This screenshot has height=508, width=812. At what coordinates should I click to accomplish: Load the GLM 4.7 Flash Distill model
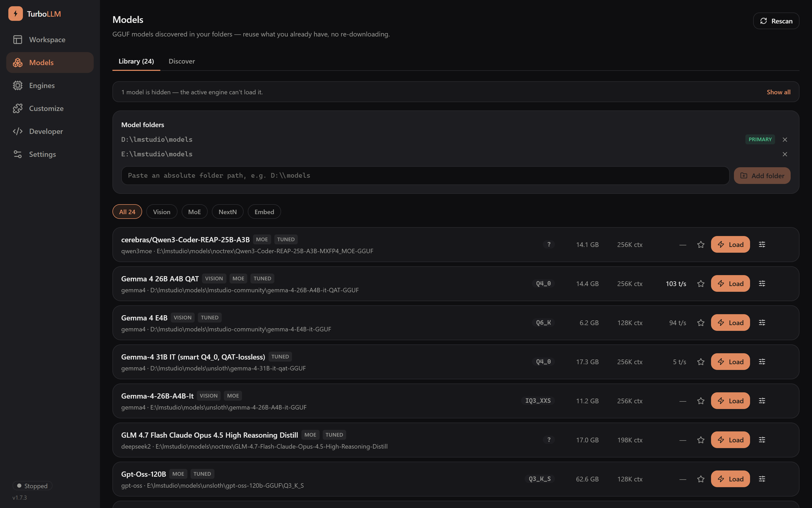[731, 440]
